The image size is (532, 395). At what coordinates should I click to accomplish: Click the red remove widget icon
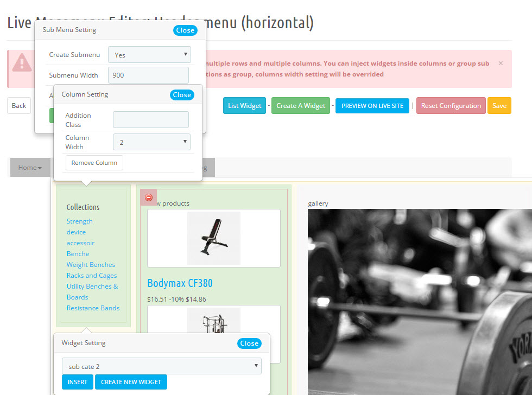pyautogui.click(x=149, y=197)
